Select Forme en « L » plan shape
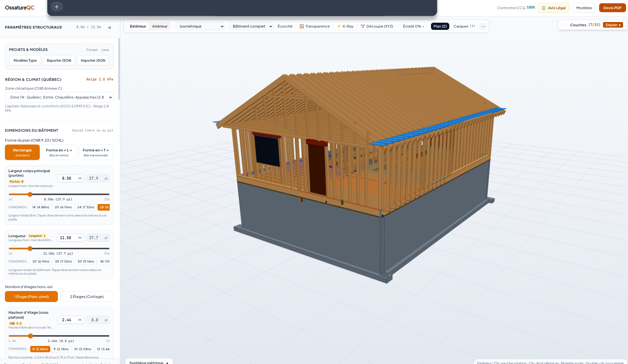The image size is (628, 364). 59,152
